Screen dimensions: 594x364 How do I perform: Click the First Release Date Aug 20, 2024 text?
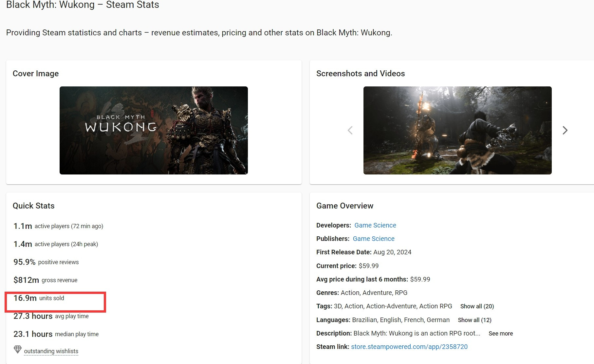(x=364, y=252)
